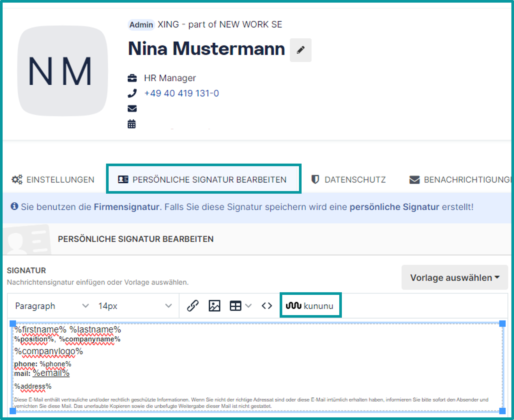Click the Firmensignatur bold text in notice
The width and height of the screenshot is (514, 420).
click(127, 207)
